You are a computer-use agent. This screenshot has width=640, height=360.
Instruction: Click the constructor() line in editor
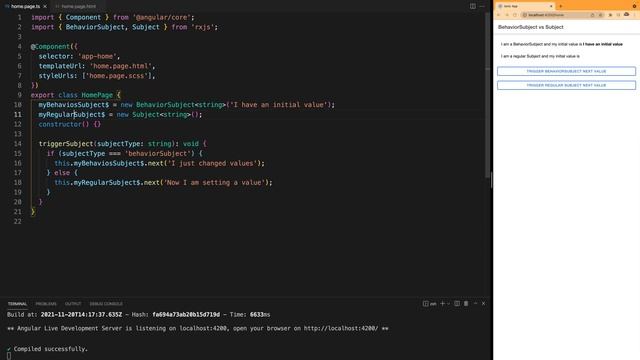coord(69,124)
